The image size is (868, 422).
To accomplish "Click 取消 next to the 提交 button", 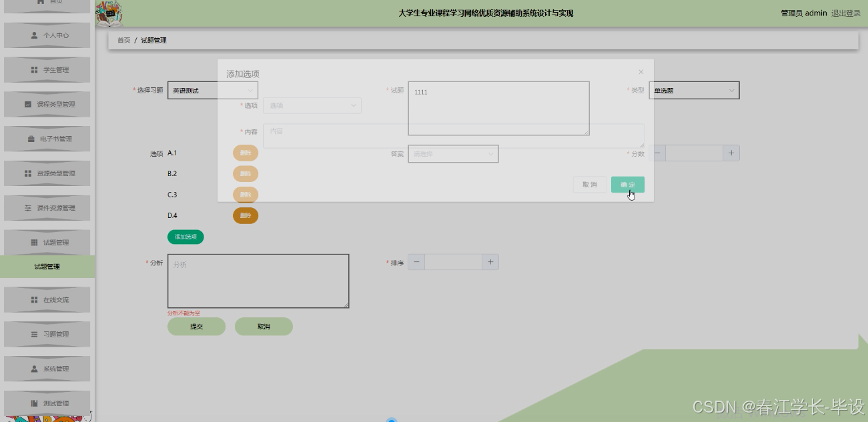I will [x=264, y=327].
